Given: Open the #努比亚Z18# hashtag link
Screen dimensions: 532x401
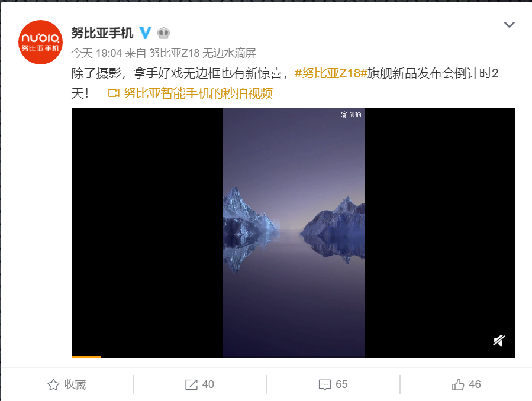Looking at the screenshot, I should pos(331,73).
